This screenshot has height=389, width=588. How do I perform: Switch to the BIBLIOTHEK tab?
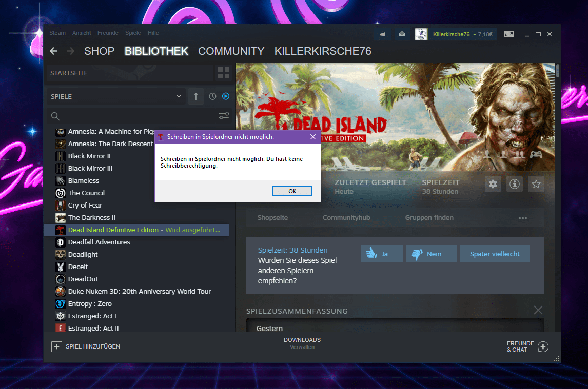pos(156,51)
